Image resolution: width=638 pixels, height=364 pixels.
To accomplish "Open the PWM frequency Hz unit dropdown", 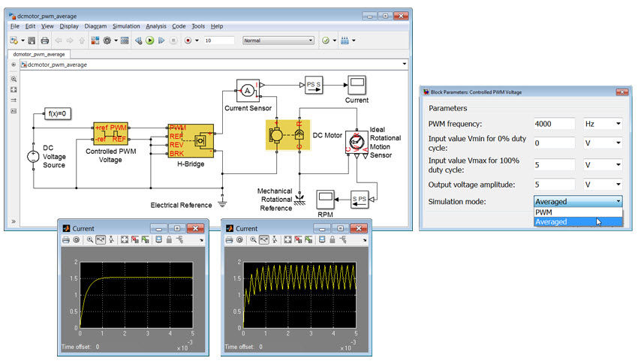I will tap(603, 124).
